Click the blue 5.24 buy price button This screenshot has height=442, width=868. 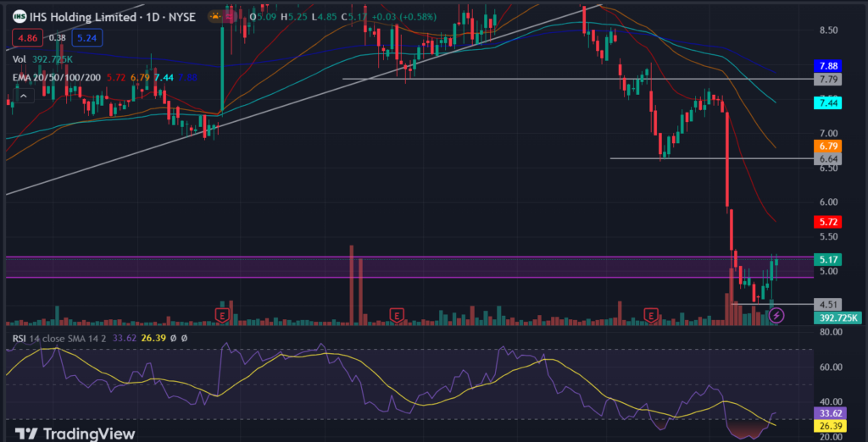coord(87,37)
